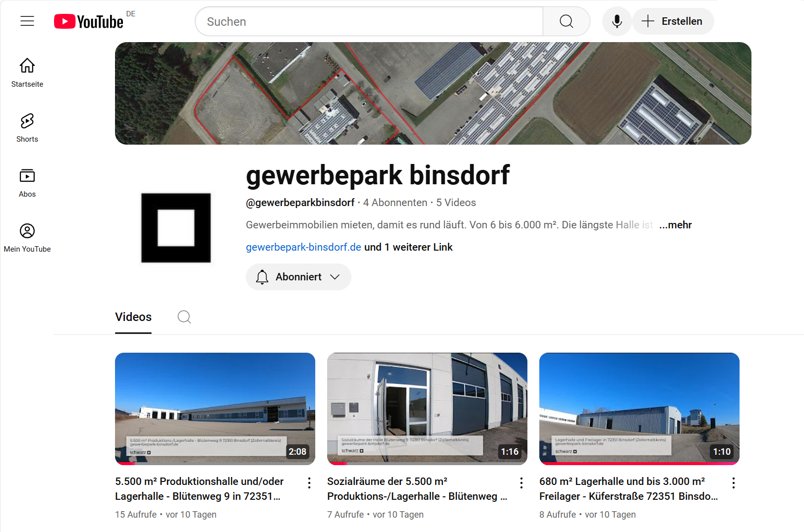Screen dimensions: 804x532
Task: Expand channel description with ...mehr
Action: pos(675,225)
